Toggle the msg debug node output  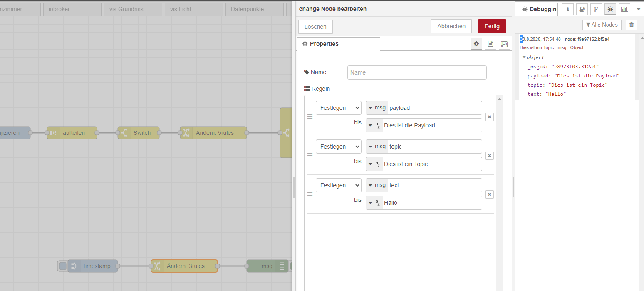(x=291, y=266)
